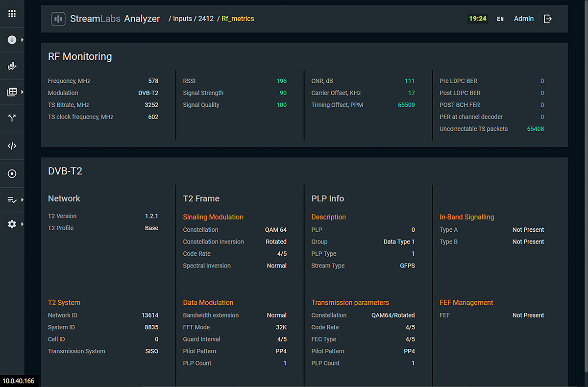
Task: Expand the checklist menu arrow
Action: coord(22,200)
